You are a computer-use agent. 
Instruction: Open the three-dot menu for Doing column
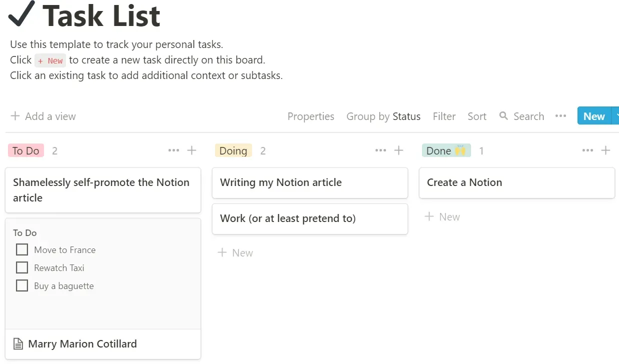point(380,150)
